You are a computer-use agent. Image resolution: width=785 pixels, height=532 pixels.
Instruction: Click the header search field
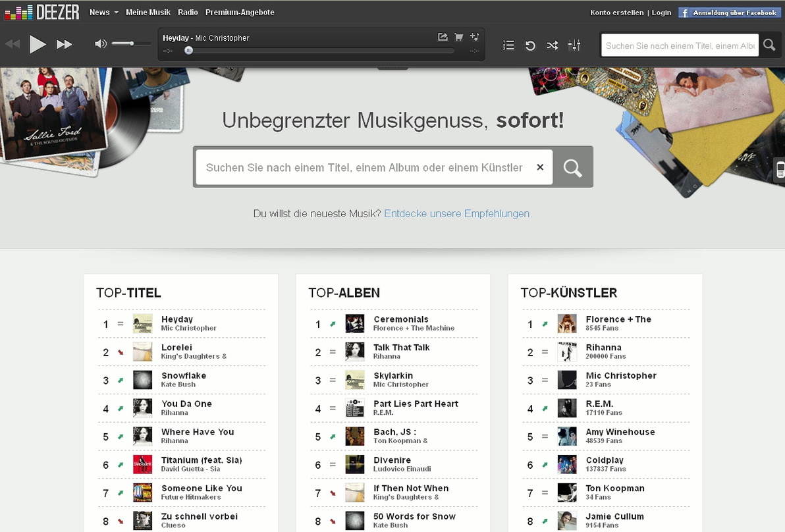pos(680,45)
